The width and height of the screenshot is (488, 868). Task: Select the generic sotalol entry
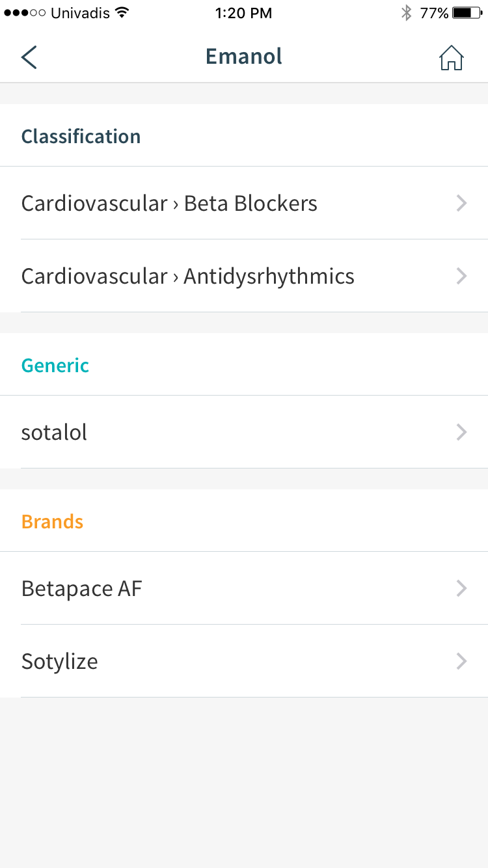(x=244, y=432)
